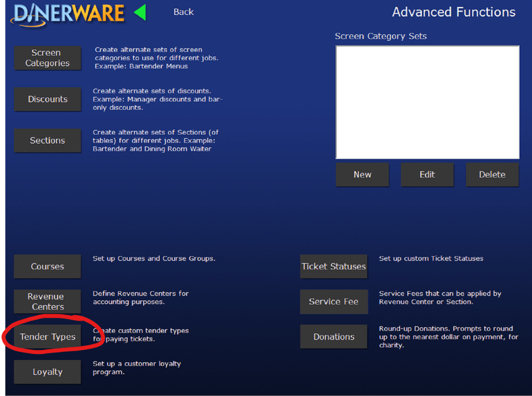The height and width of the screenshot is (396, 532).
Task: Click Delete under Screen Category Sets
Action: (x=492, y=175)
